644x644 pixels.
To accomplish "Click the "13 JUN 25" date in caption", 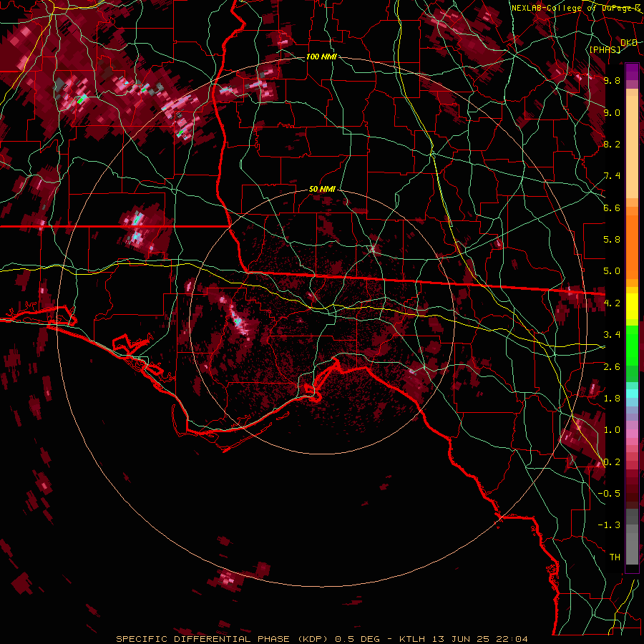I will click(462, 639).
